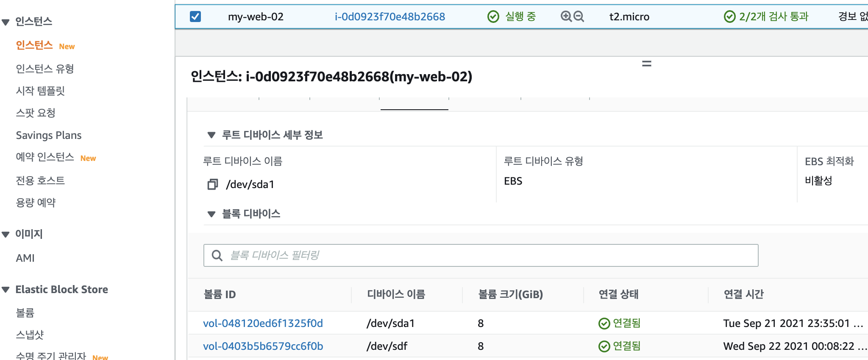This screenshot has height=360, width=868.
Task: Click the 비활성 EBS optimization value
Action: click(818, 180)
